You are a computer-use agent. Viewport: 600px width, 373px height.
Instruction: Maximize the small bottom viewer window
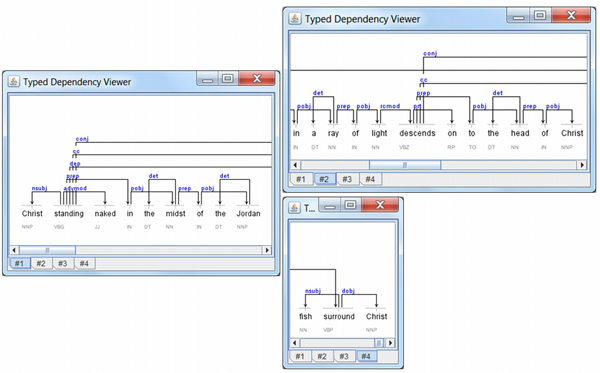(x=350, y=205)
